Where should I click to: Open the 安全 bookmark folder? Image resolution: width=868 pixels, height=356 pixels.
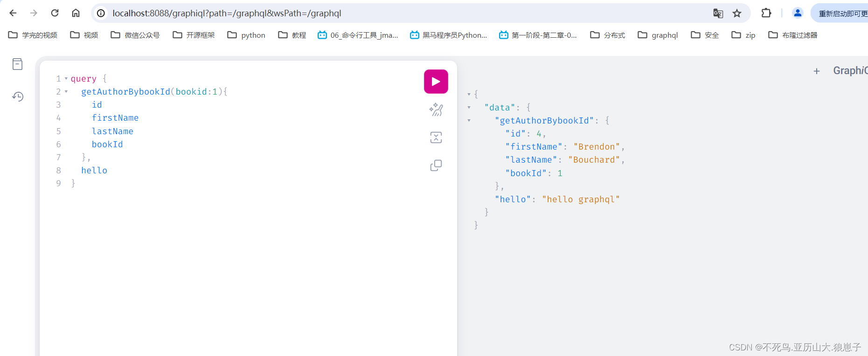click(x=705, y=35)
